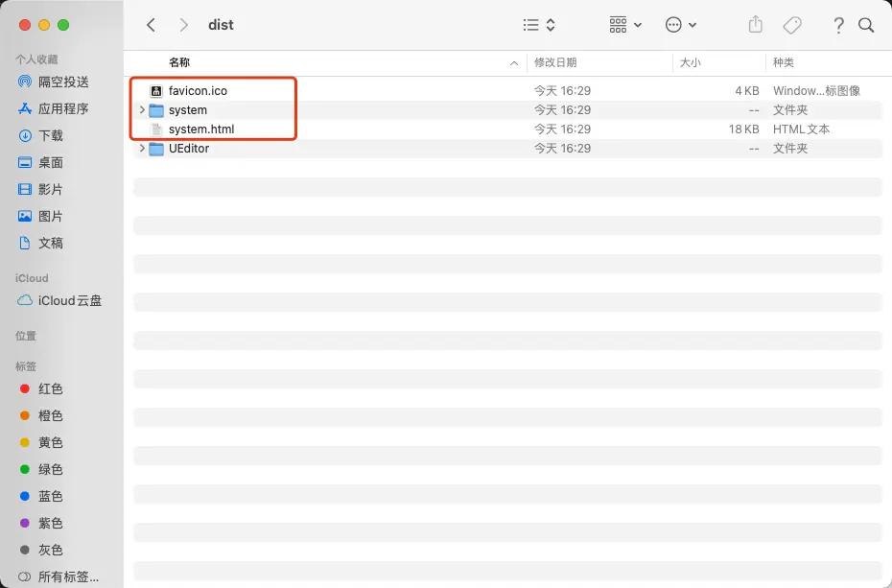Open 图片 in the sidebar
The width and height of the screenshot is (892, 588).
tap(51, 217)
